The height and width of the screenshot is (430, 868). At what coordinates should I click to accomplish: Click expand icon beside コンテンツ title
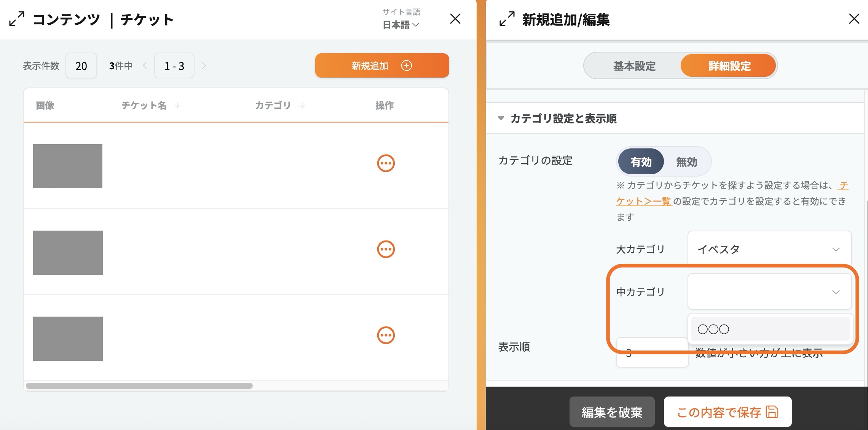[x=17, y=19]
